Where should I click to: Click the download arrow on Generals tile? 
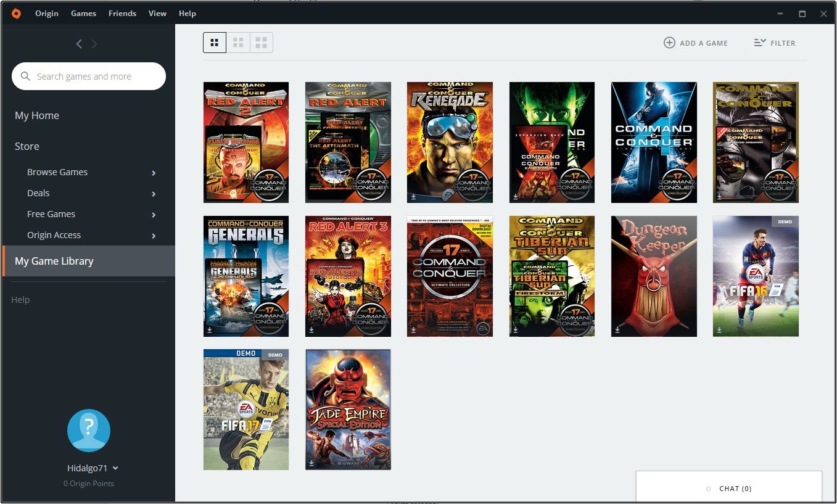click(x=210, y=331)
